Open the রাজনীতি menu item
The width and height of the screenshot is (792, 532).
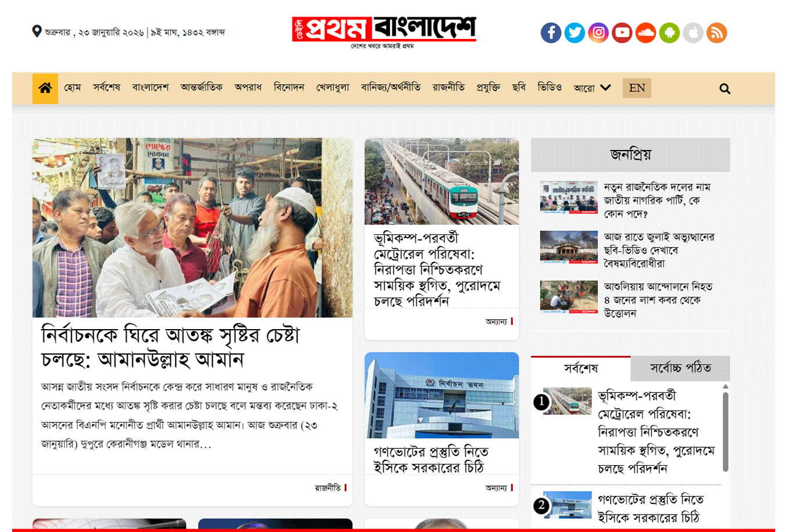pyautogui.click(x=448, y=88)
